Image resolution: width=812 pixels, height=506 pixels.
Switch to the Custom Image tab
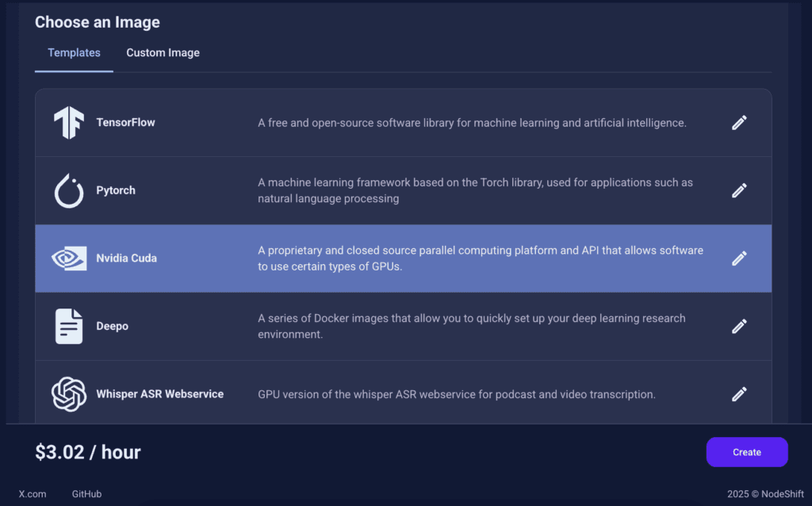click(163, 53)
